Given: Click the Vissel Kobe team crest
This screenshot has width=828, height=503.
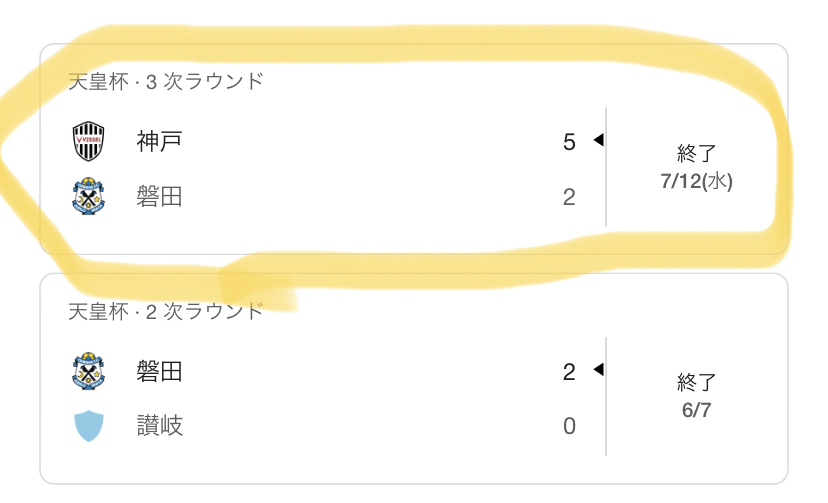Looking at the screenshot, I should click(x=88, y=141).
